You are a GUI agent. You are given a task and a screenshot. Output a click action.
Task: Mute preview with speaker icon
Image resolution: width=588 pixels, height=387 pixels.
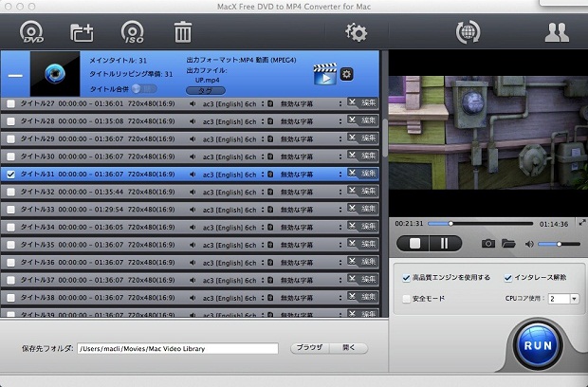[x=529, y=244]
